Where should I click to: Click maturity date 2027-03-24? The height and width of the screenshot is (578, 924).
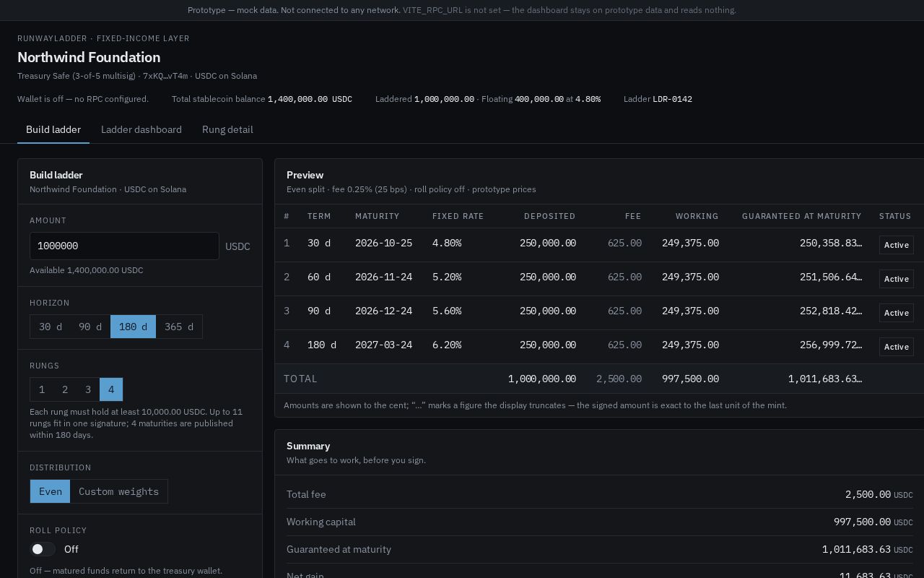pos(383,345)
